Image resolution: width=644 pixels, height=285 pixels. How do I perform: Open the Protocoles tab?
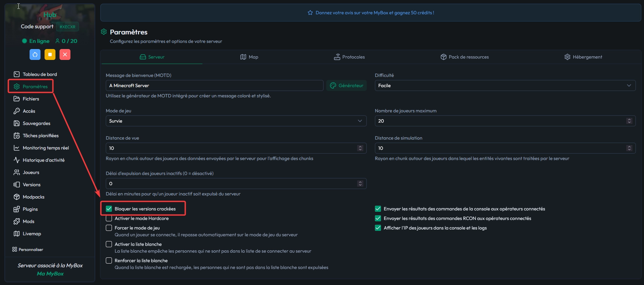[349, 57]
